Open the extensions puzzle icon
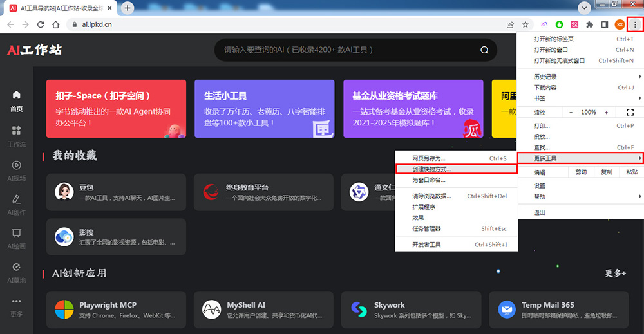Image resolution: width=644 pixels, height=334 pixels. 589,24
